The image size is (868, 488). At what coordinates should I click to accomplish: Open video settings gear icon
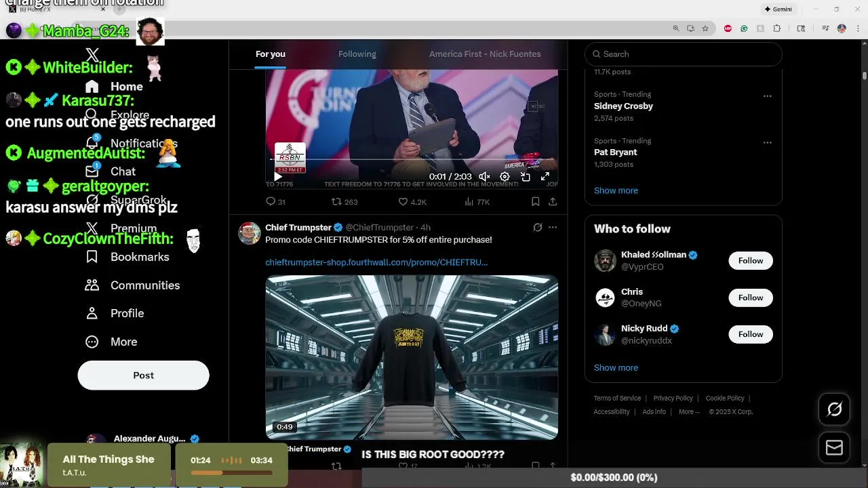505,177
